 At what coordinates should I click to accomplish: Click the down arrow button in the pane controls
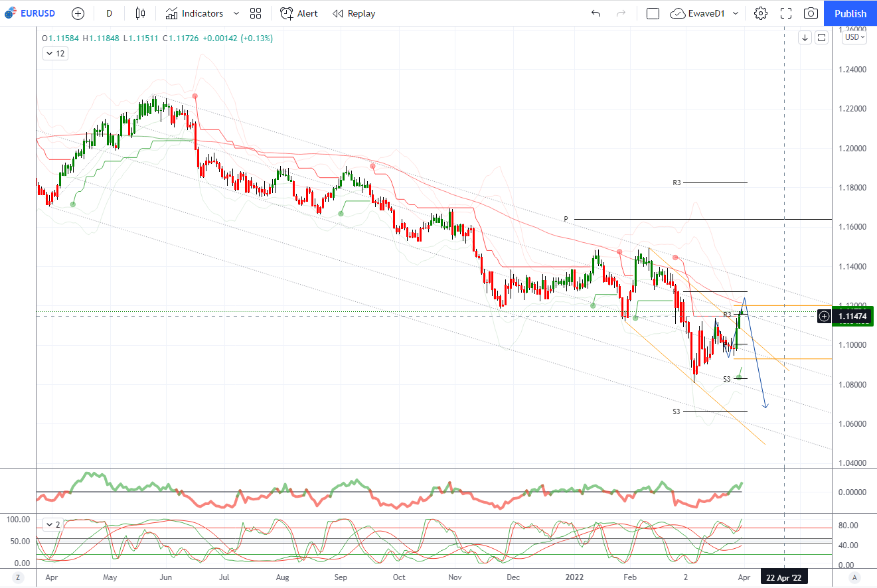pos(805,37)
